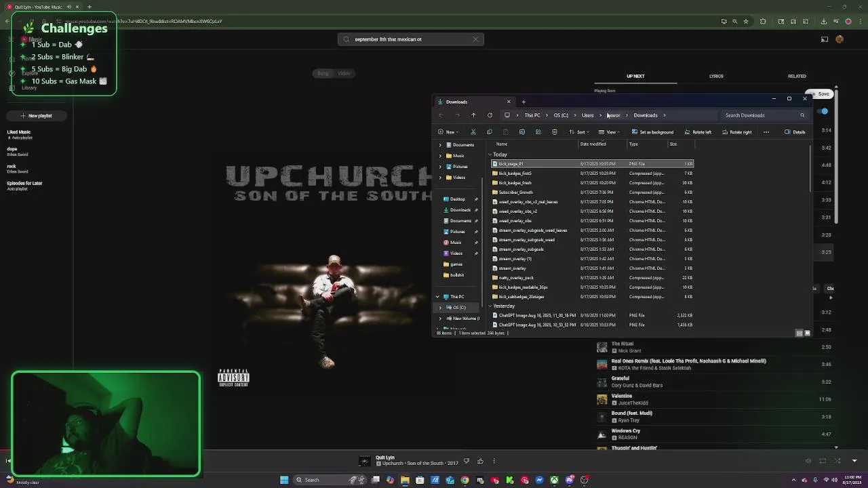Toggle repeat in the player bar
Viewport: 868px width, 488px height.
822,461
